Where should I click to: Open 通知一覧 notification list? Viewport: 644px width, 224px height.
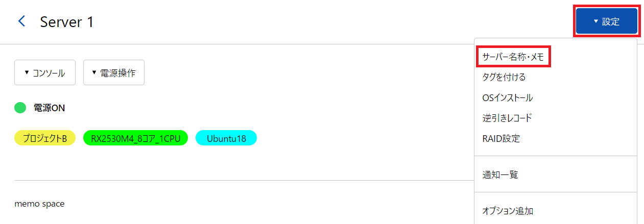tap(500, 175)
